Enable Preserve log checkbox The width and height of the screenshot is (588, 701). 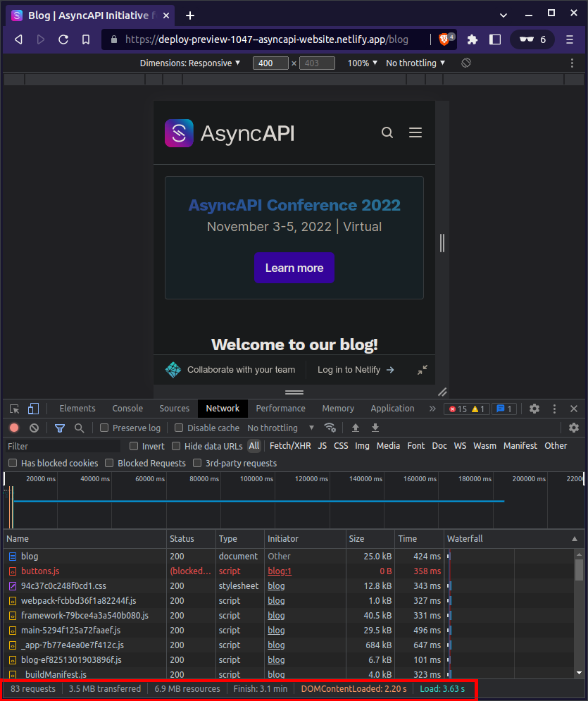click(x=104, y=428)
